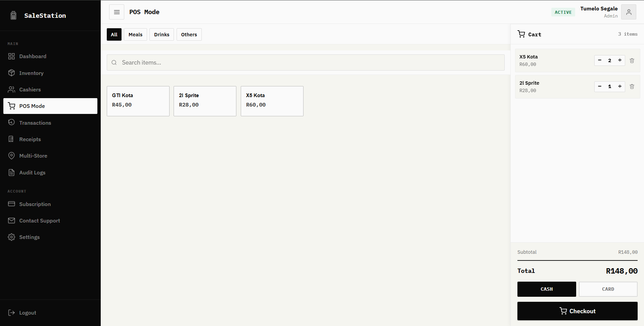Open Audit Logs
The width and height of the screenshot is (644, 326).
tap(50, 172)
